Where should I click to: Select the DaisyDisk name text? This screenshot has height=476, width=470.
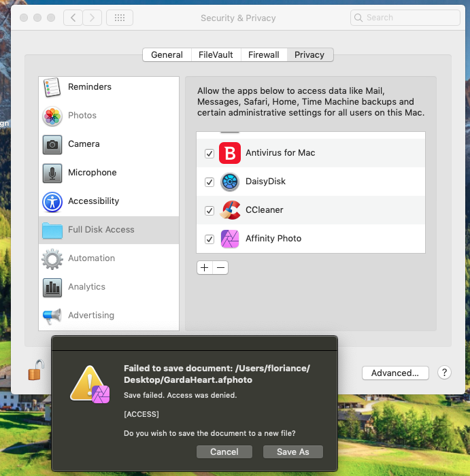point(265,182)
